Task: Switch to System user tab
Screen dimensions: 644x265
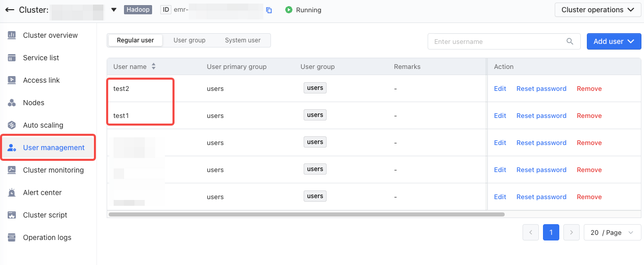Action: coord(243,40)
